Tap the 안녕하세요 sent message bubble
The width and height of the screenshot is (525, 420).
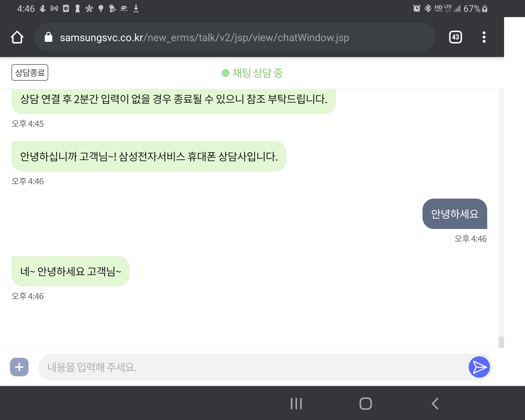tap(454, 214)
